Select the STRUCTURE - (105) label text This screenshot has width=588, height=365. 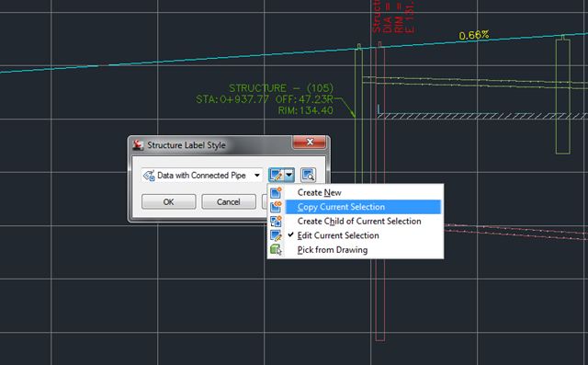pyautogui.click(x=281, y=88)
